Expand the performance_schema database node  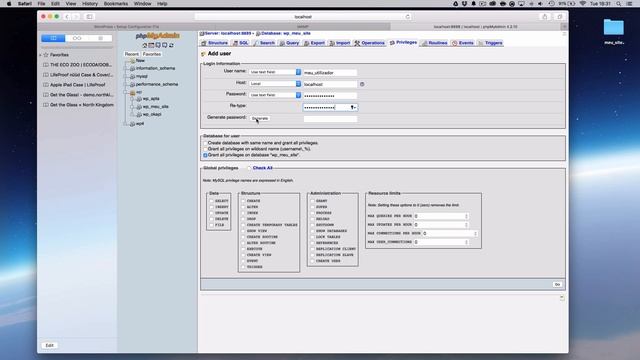pyautogui.click(x=126, y=84)
